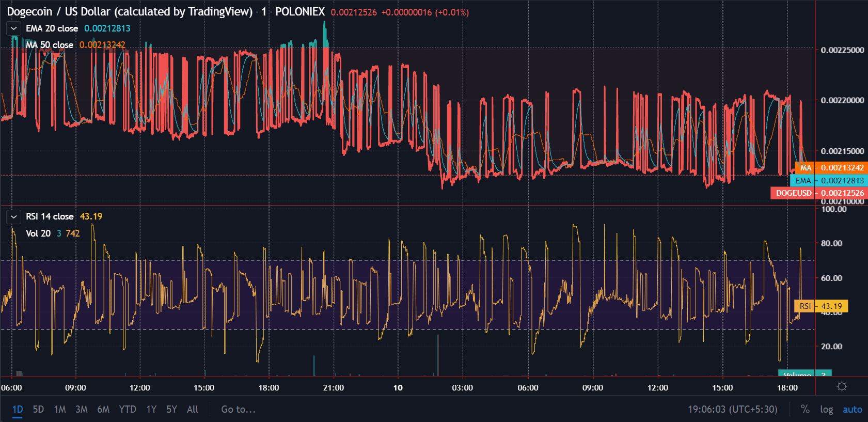Enable the log scale toggle
This screenshot has height=422, width=868.
point(826,409)
